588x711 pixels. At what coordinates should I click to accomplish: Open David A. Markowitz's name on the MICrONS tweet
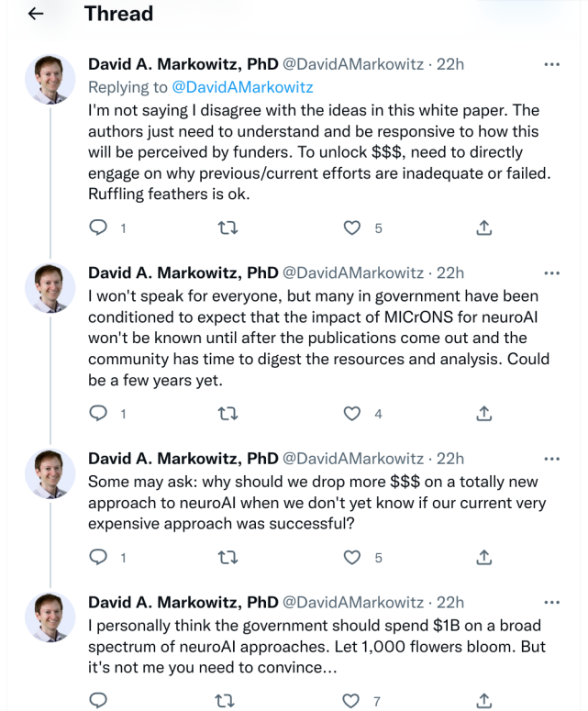[183, 272]
